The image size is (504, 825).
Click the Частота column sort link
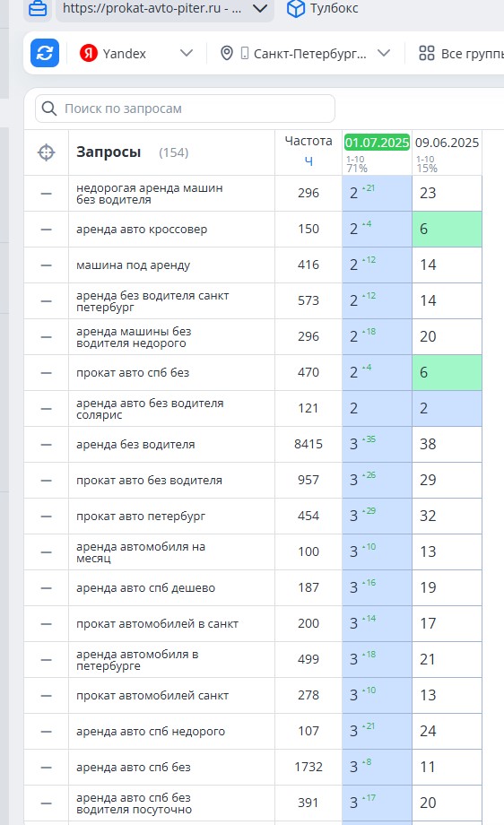[x=308, y=161]
